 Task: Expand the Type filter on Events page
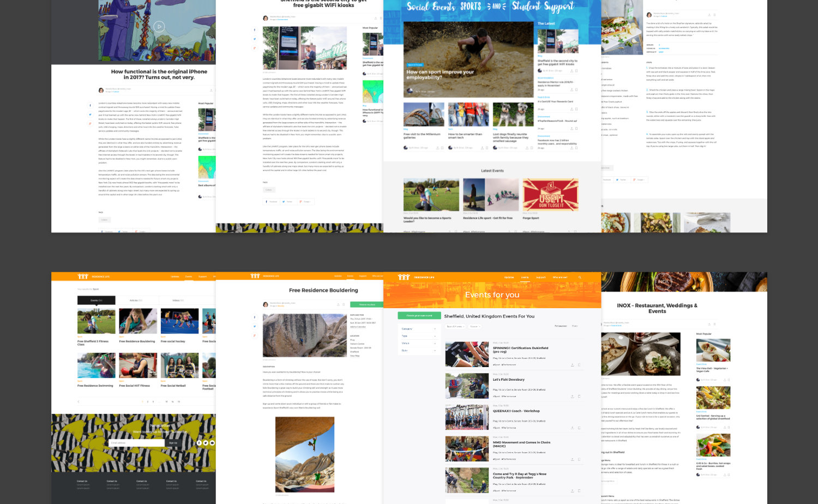click(418, 336)
